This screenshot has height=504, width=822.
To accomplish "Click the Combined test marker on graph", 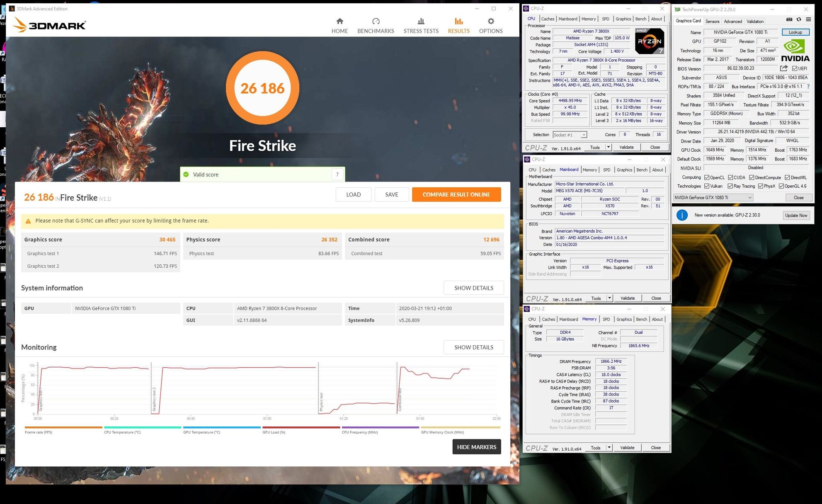I will [x=400, y=400].
